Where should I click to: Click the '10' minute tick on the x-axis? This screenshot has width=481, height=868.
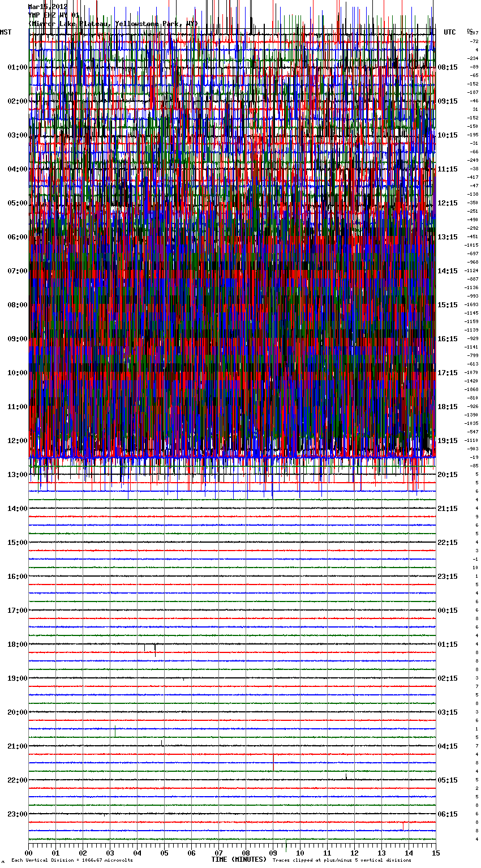[x=300, y=853]
